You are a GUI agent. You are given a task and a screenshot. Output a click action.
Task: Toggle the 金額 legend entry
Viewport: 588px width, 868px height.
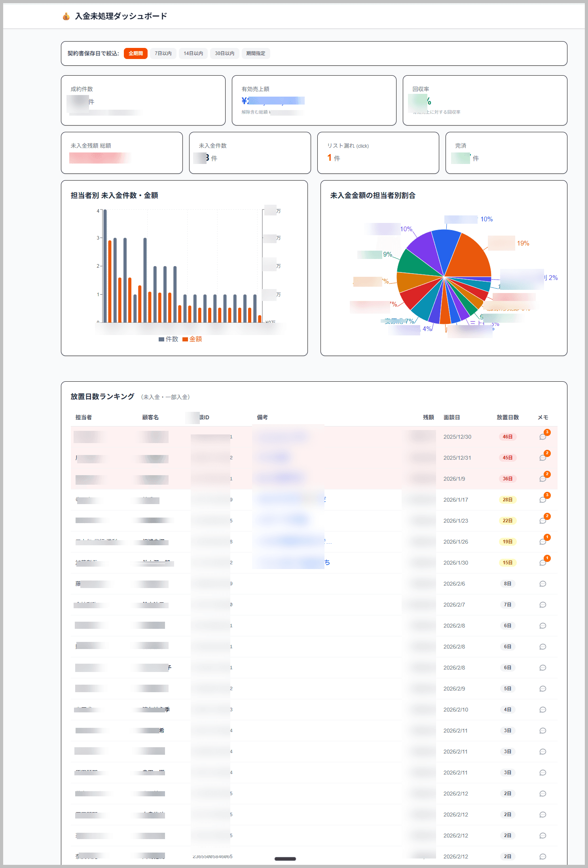(x=192, y=339)
